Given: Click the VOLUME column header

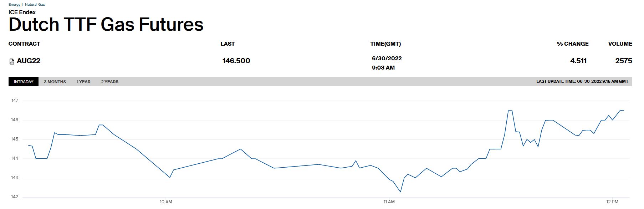Looking at the screenshot, I should coord(620,44).
